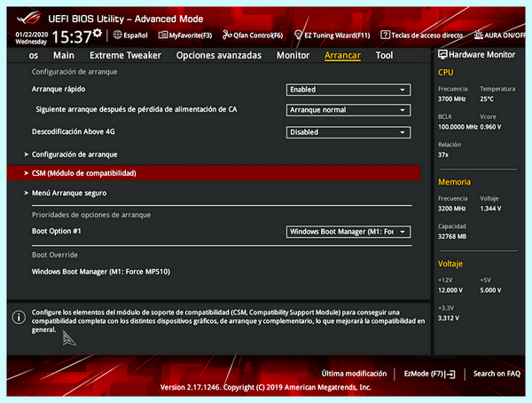Click CPU heading in Hardware Monitor
The height and width of the screenshot is (403, 532).
click(445, 73)
